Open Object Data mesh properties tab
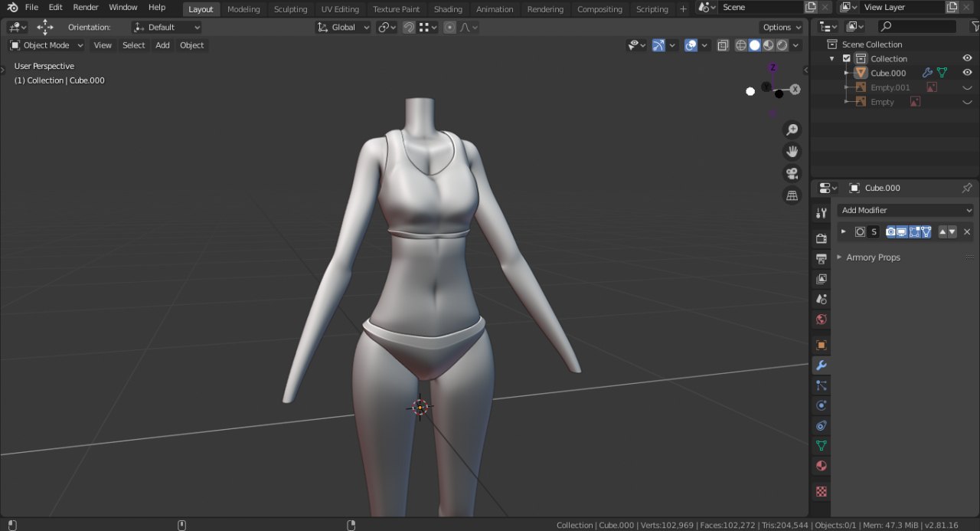Image resolution: width=980 pixels, height=531 pixels. 822,445
